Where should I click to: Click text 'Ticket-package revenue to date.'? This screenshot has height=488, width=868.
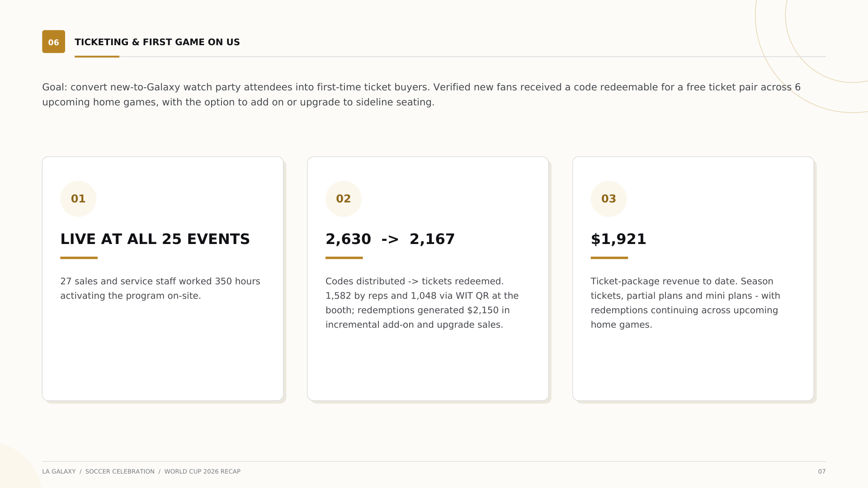pos(664,282)
